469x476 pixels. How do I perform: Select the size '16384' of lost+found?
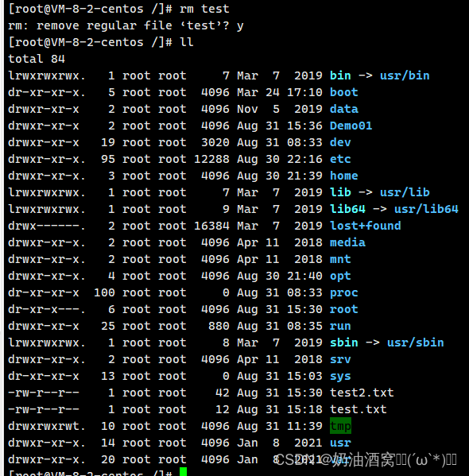point(211,226)
